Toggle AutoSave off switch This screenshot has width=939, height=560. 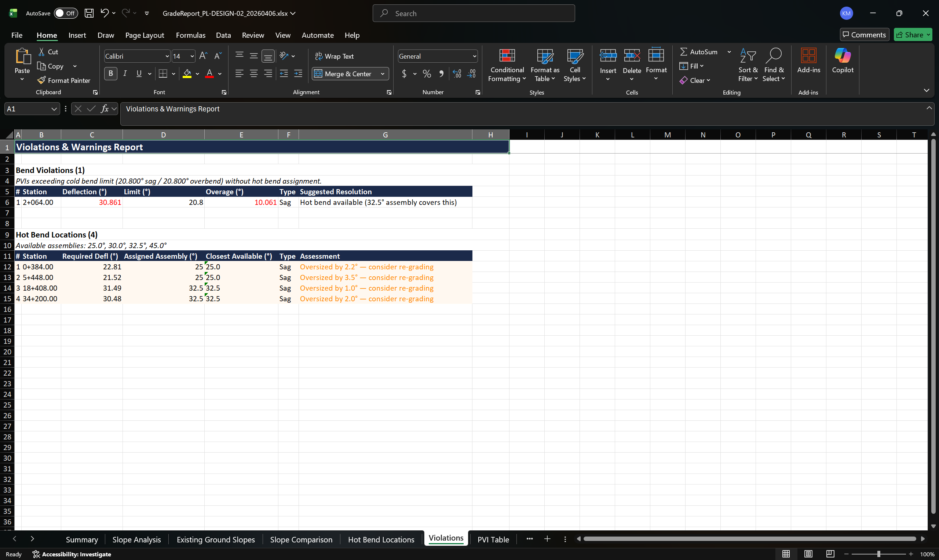[x=65, y=13]
